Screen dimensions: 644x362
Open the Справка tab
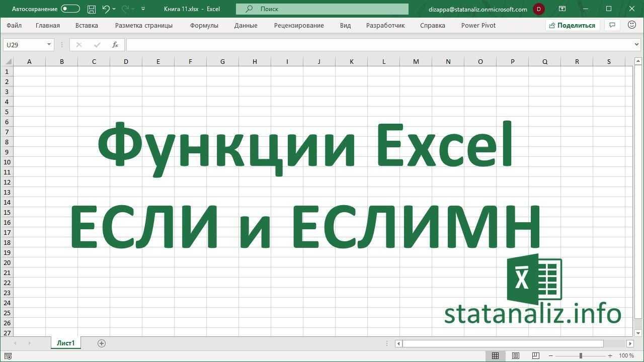click(433, 25)
